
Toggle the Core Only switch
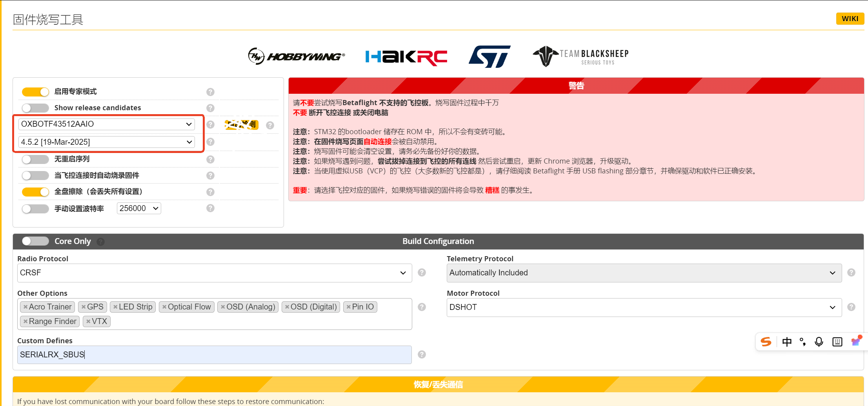(35, 241)
